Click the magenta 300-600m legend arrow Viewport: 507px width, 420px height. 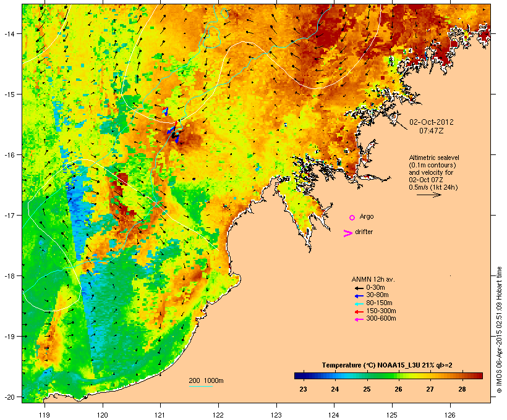359,319
